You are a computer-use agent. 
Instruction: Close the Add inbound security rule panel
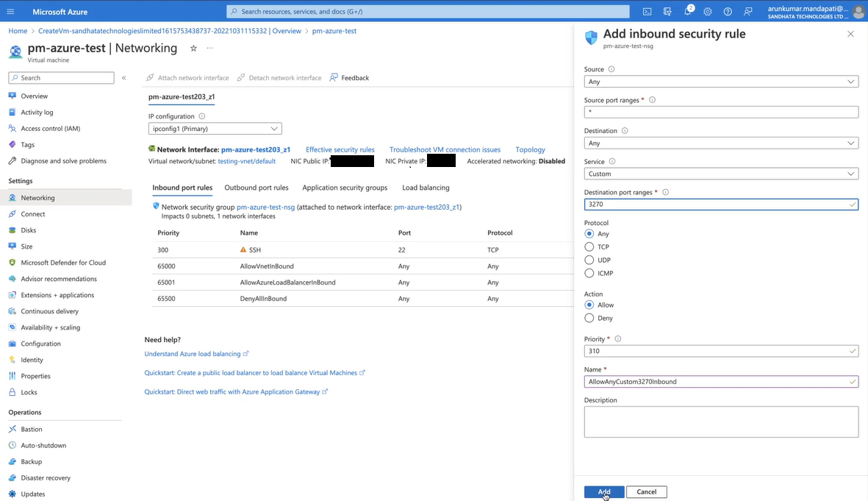click(850, 34)
